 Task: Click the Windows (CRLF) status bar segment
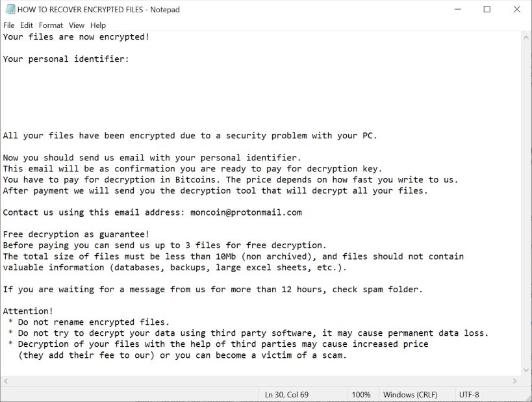point(410,394)
